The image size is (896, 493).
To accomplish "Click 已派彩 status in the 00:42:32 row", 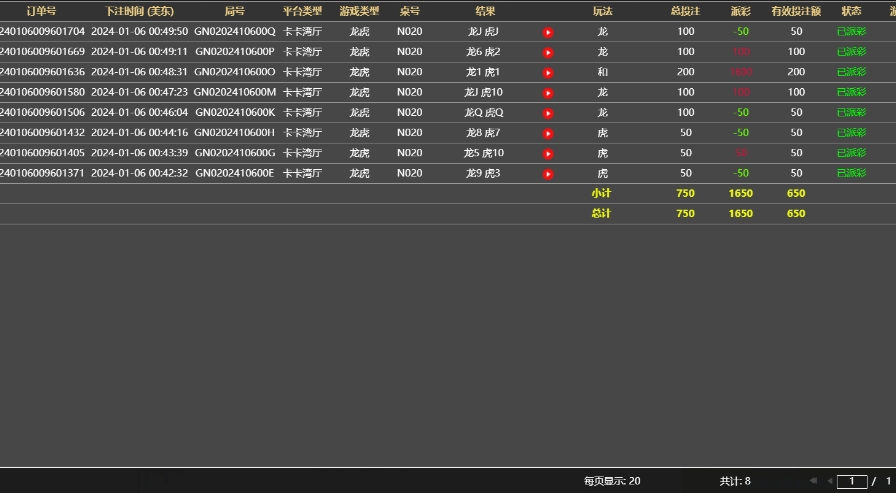I will [x=851, y=173].
